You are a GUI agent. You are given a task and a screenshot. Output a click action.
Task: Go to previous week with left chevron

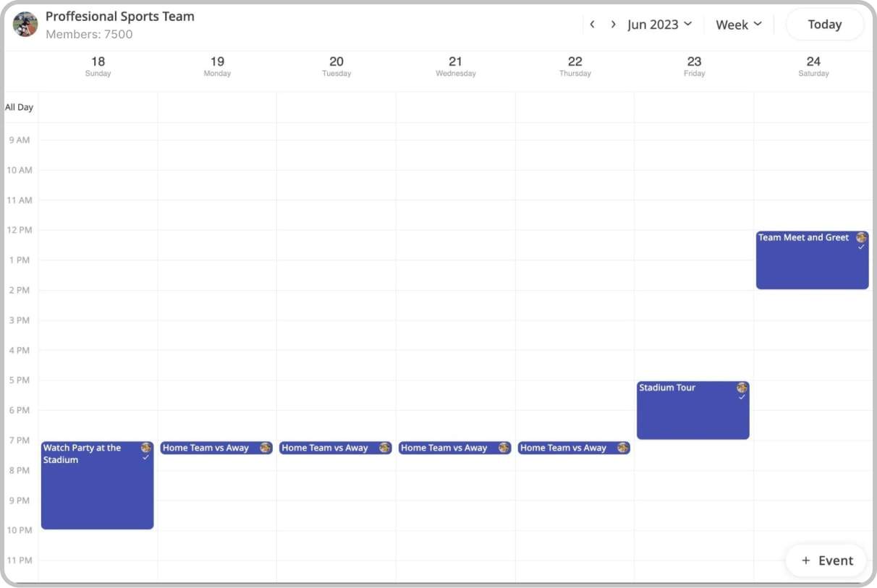pyautogui.click(x=592, y=25)
